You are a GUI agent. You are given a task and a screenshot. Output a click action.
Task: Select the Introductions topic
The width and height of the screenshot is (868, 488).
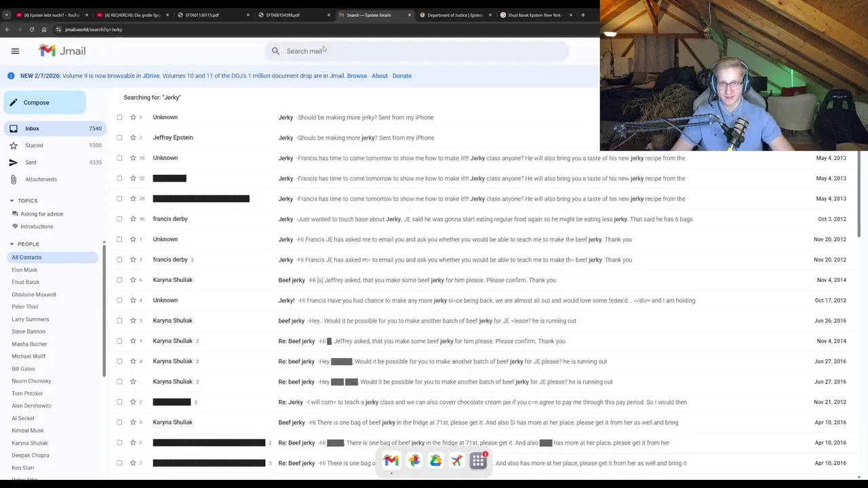(x=37, y=226)
